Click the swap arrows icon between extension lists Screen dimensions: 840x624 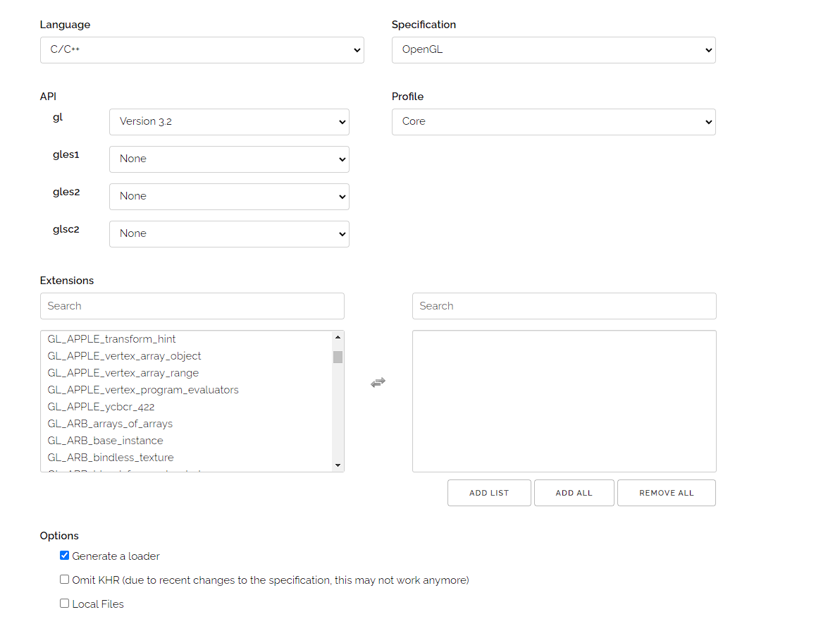pos(378,382)
